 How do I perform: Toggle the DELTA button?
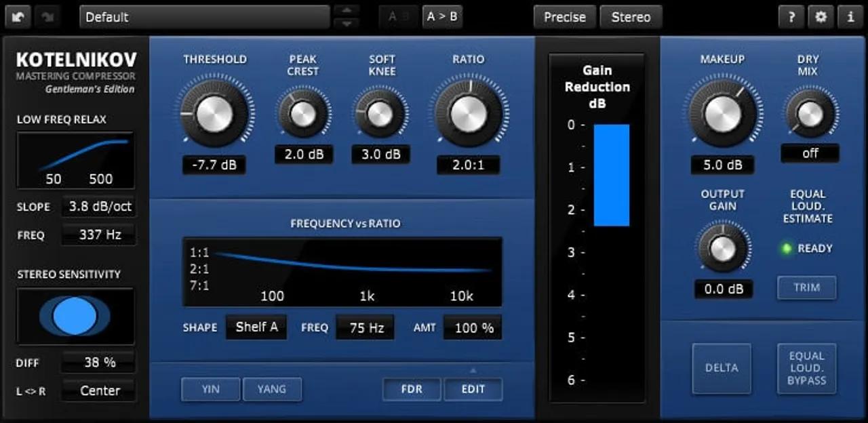tap(722, 368)
